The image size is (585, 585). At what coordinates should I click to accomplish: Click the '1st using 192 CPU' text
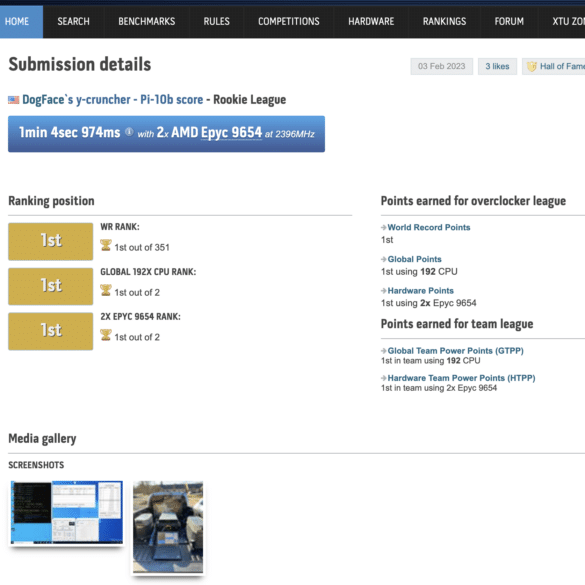click(419, 272)
